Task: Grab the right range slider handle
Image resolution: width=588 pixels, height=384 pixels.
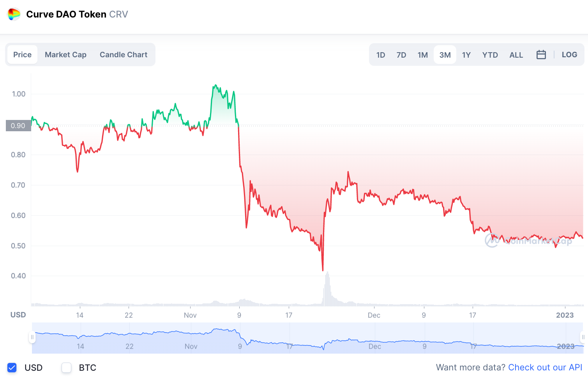Action: click(x=583, y=337)
